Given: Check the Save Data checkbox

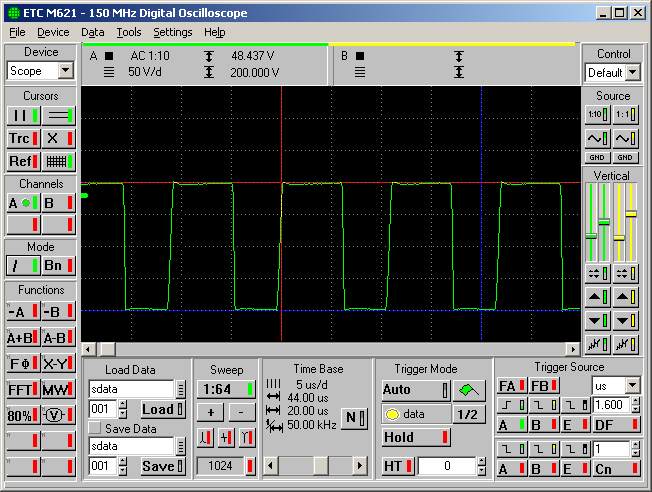Looking at the screenshot, I should (x=95, y=429).
